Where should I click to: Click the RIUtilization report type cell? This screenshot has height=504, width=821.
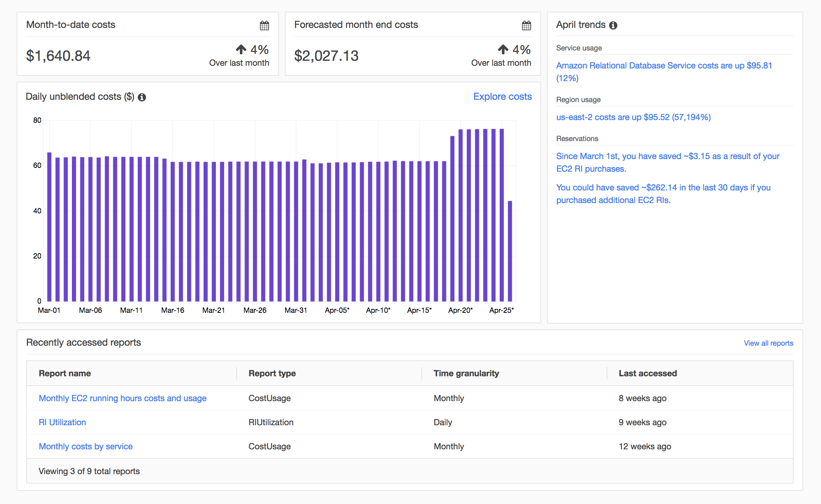271,422
